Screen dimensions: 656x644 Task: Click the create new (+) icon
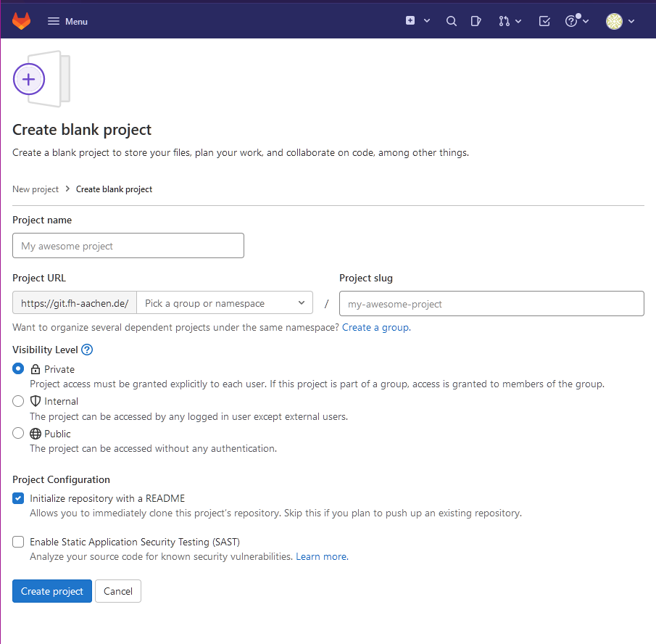click(411, 21)
